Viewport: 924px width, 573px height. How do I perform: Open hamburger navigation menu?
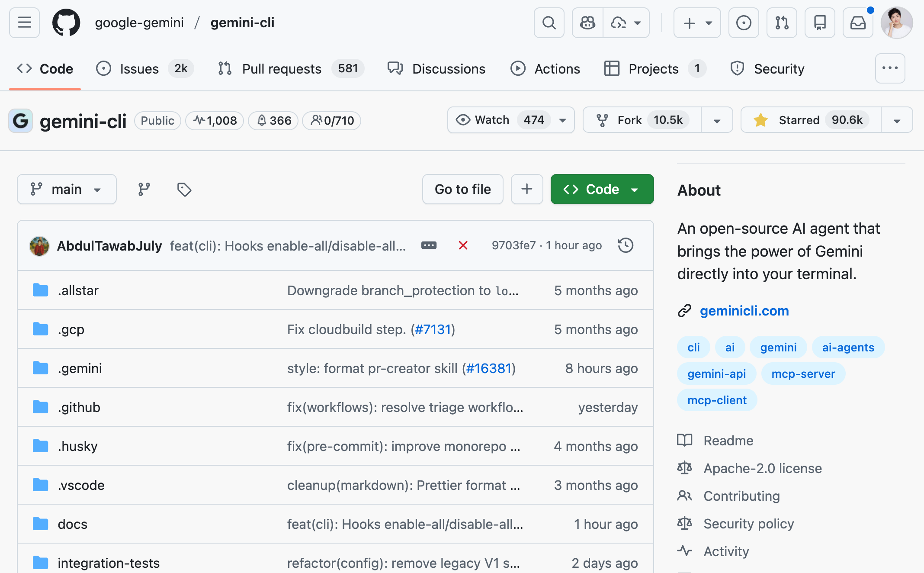(24, 23)
